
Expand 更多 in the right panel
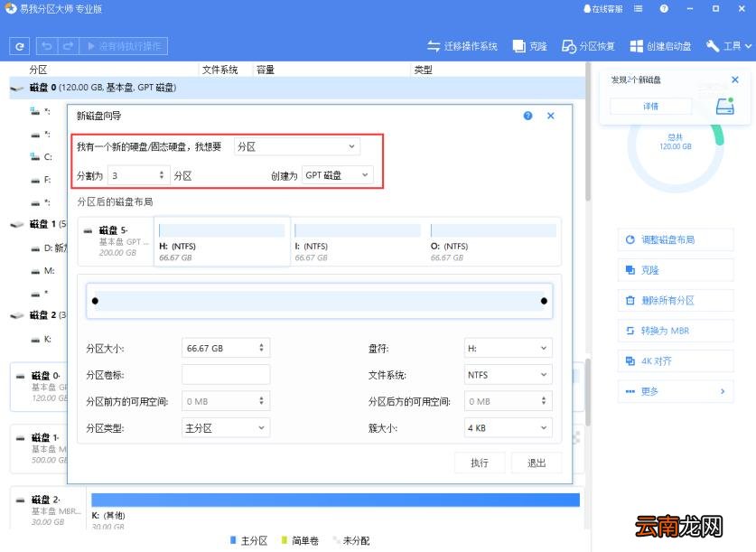[676, 391]
